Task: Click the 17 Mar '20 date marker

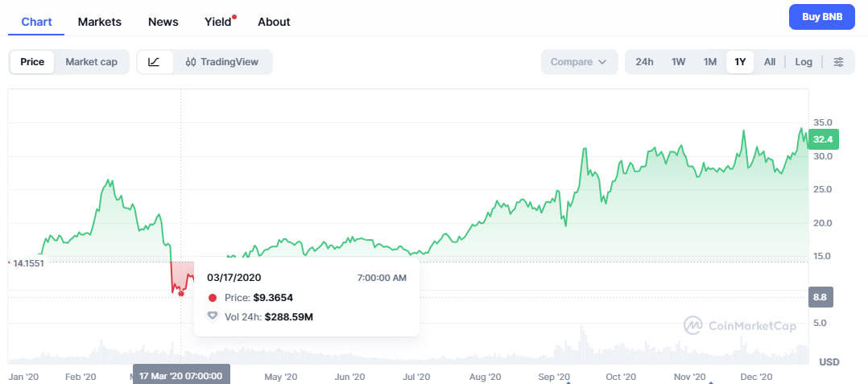Action: 181,376
